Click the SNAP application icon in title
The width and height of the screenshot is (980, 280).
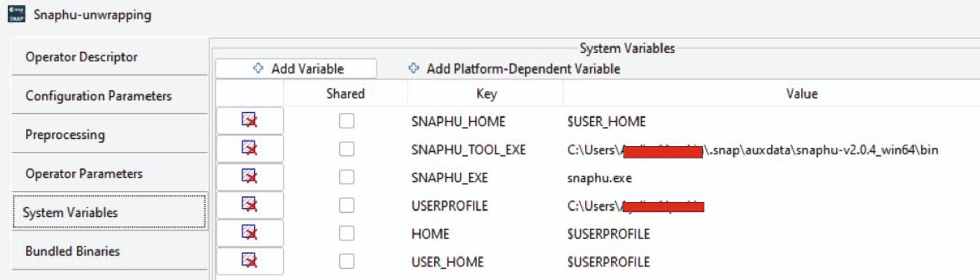point(16,14)
